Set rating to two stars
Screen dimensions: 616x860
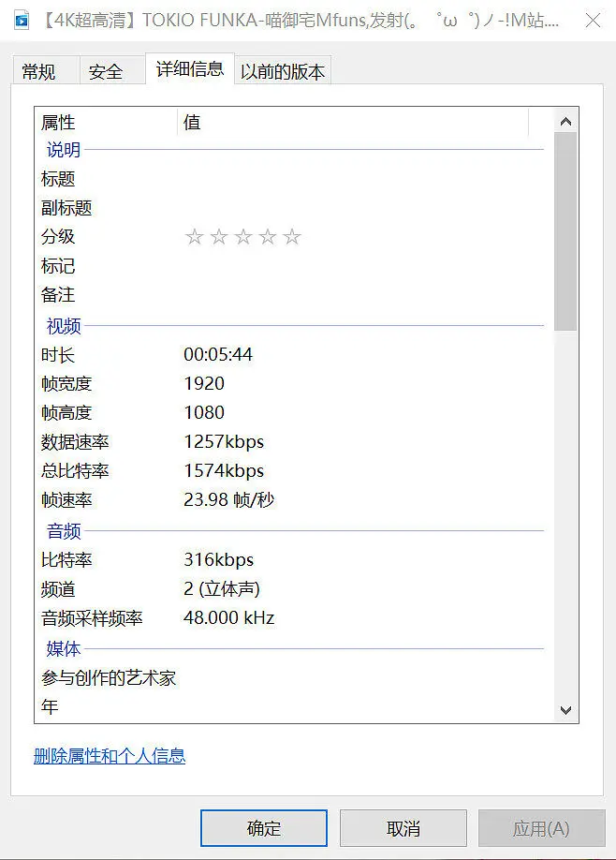click(x=219, y=237)
